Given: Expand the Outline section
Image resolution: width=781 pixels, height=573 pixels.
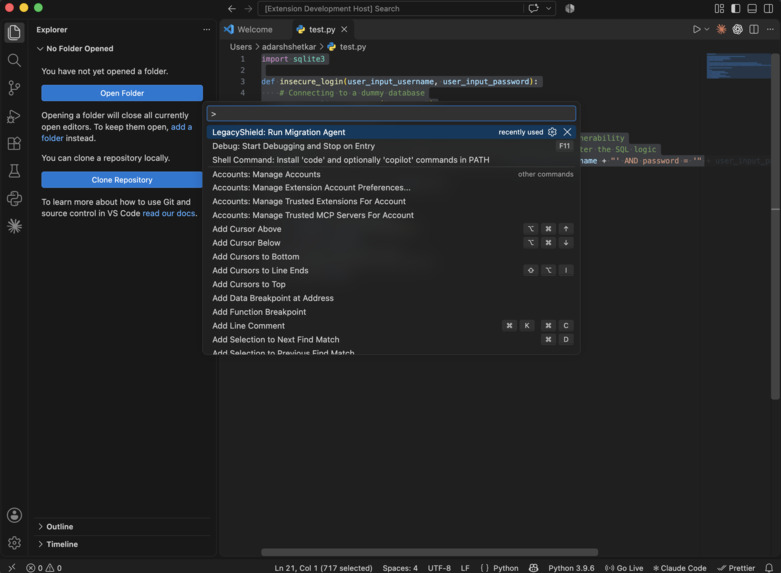Looking at the screenshot, I should [56, 527].
